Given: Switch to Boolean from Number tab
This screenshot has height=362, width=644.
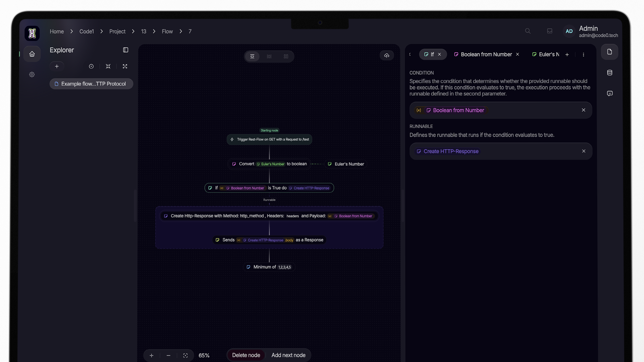Looking at the screenshot, I should 486,54.
